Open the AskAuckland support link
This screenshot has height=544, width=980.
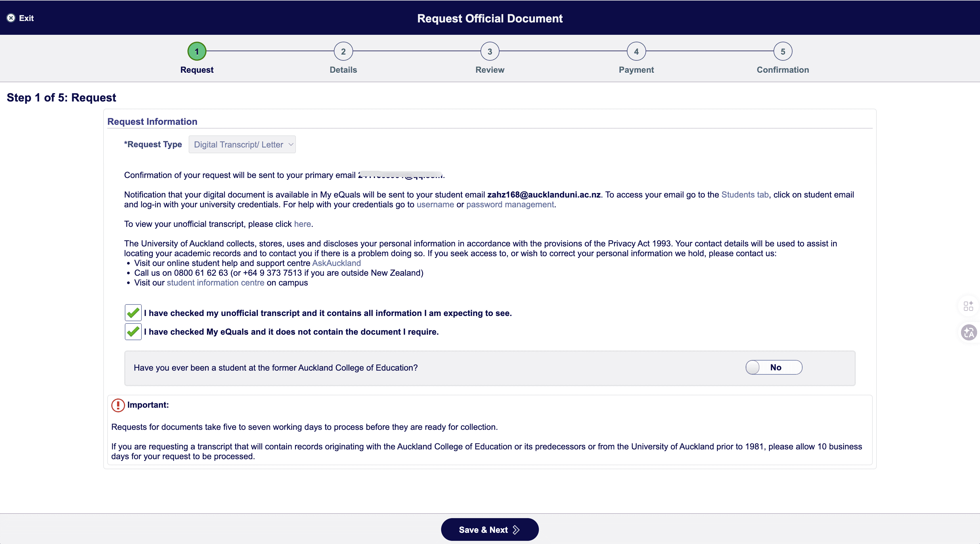tap(336, 263)
